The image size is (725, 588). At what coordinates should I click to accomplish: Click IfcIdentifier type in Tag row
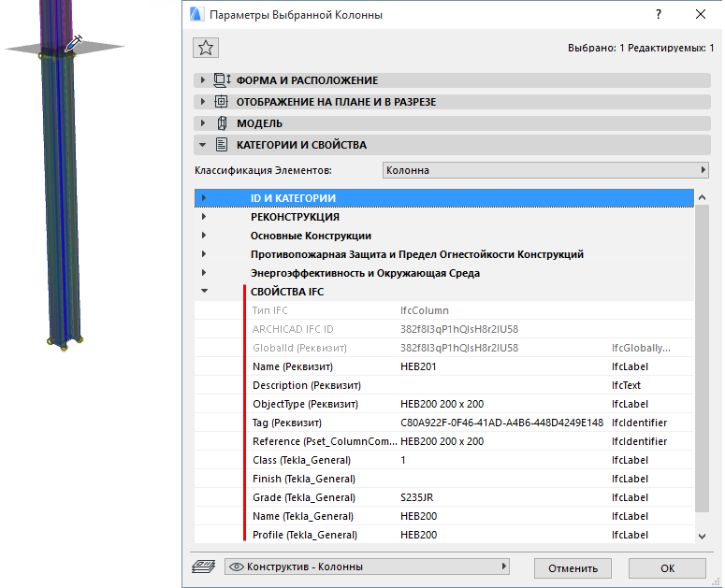(x=639, y=423)
